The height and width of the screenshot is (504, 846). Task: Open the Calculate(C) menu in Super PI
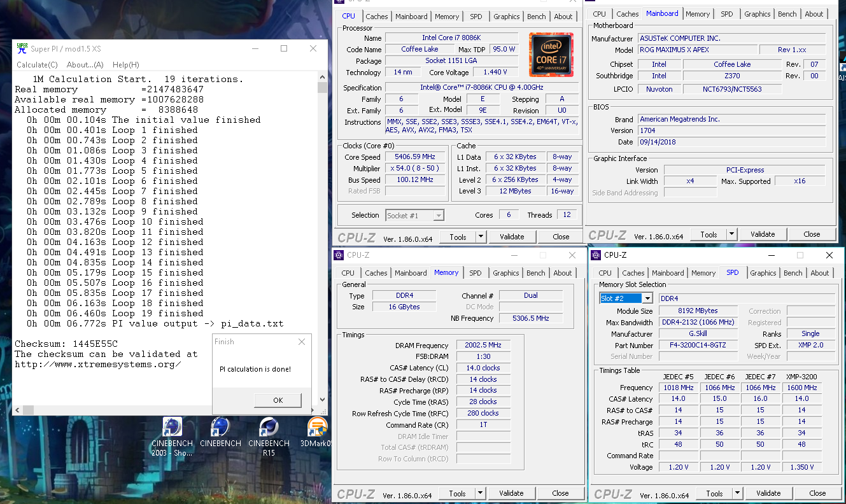click(37, 65)
